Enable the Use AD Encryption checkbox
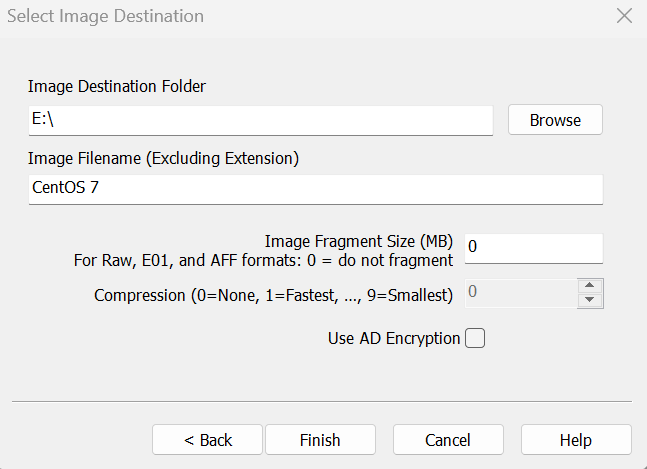647x469 pixels. [x=475, y=338]
